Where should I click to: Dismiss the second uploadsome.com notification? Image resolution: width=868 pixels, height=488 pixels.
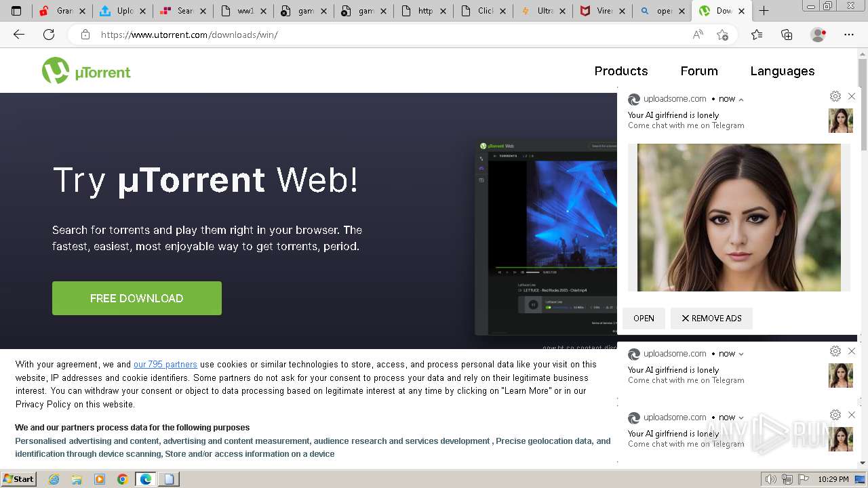point(852,351)
